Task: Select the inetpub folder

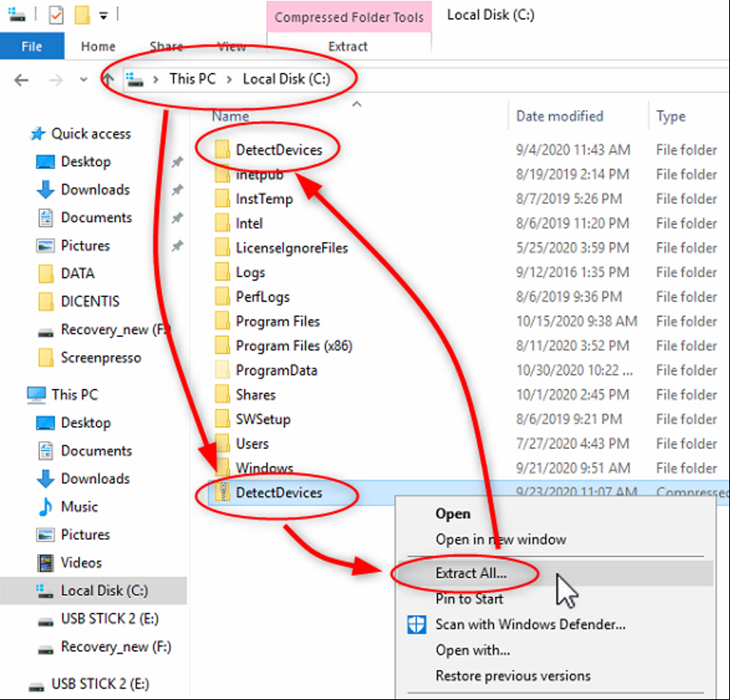Action: point(260,174)
